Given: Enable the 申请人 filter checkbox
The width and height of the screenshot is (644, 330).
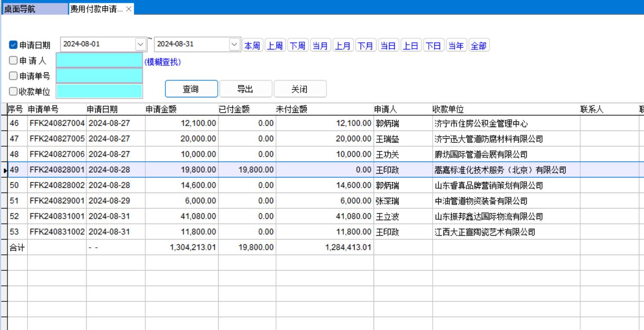Looking at the screenshot, I should coord(13,61).
